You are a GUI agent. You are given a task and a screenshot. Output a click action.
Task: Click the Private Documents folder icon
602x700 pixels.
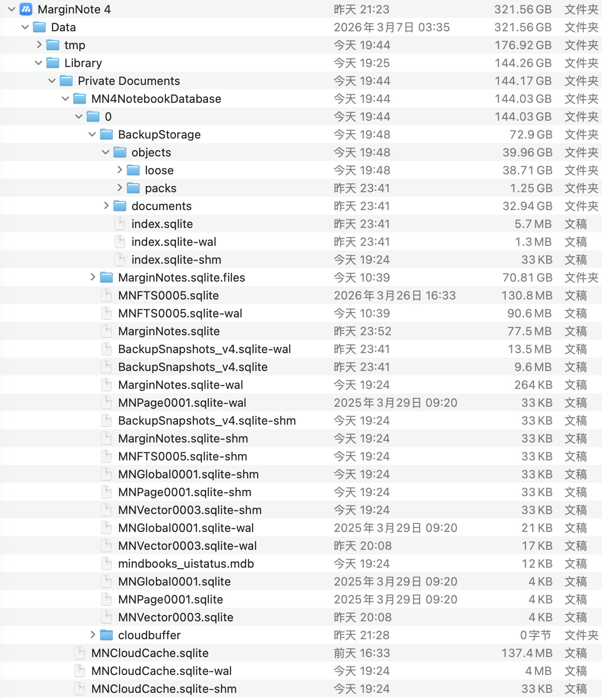[66, 81]
